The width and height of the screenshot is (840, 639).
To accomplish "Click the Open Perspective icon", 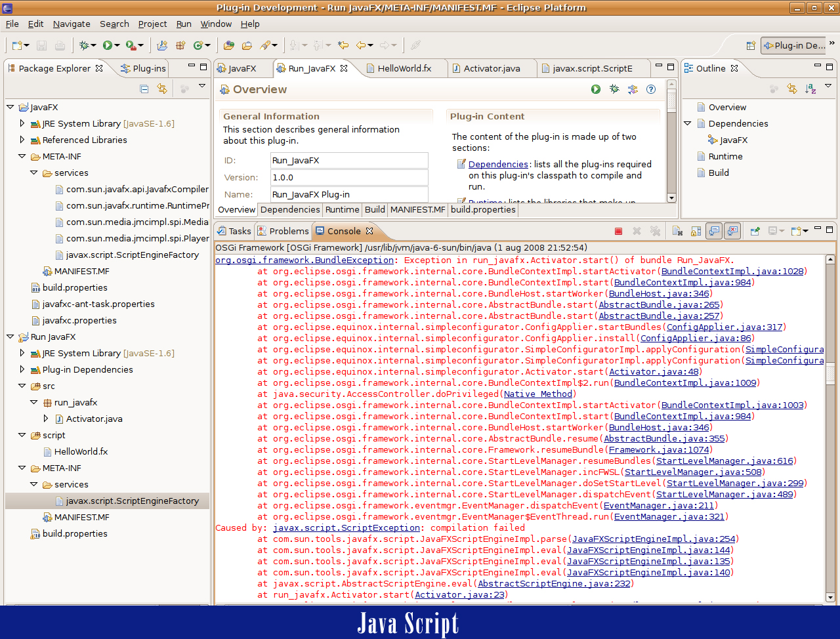I will (x=751, y=45).
